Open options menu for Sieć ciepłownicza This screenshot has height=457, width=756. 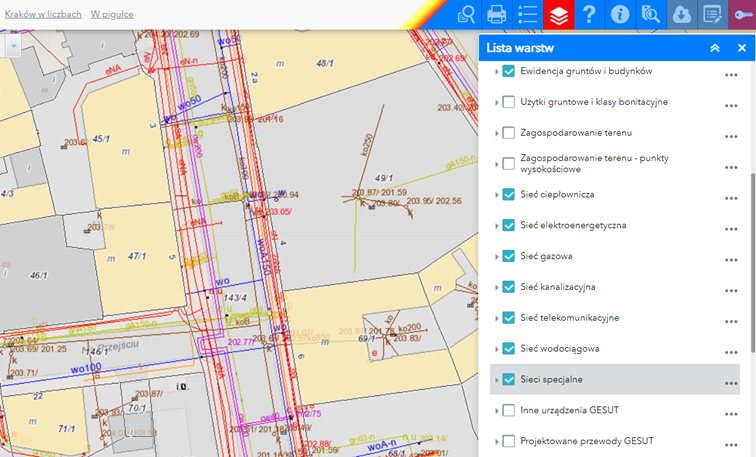pos(731,198)
